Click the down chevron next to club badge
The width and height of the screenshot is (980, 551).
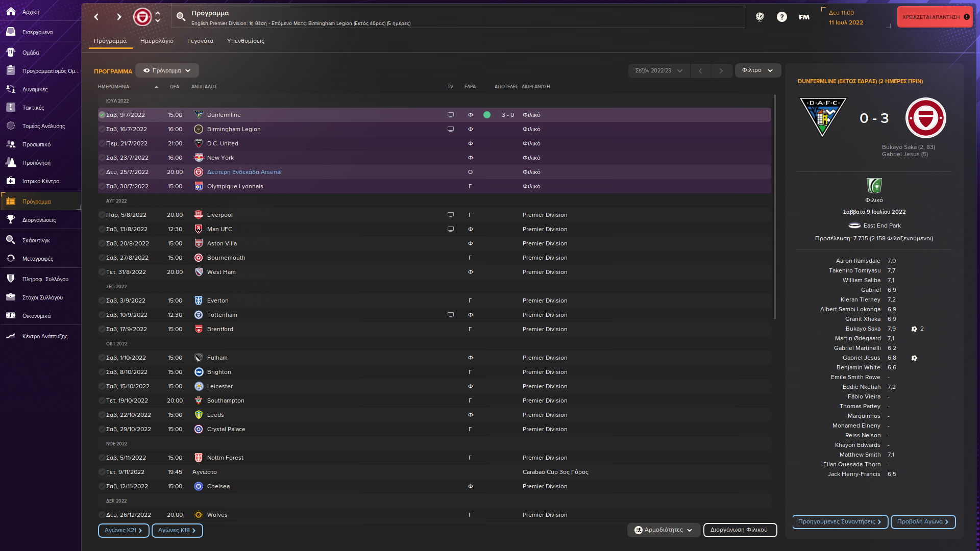tap(158, 20)
